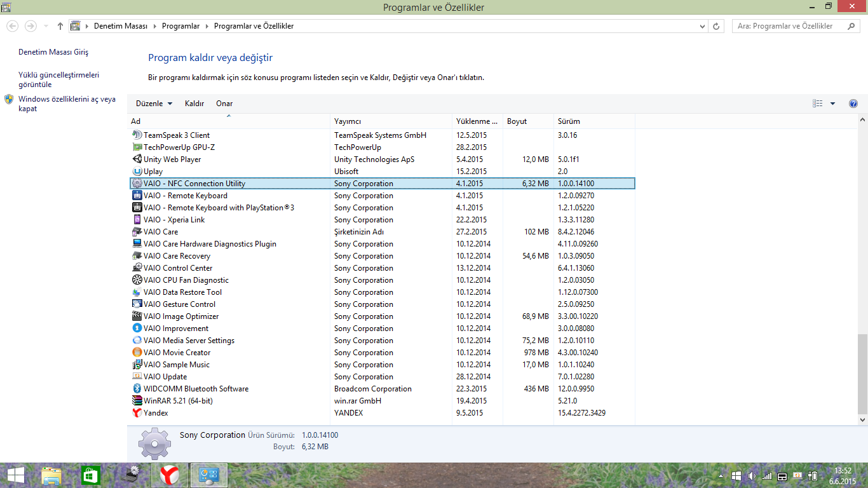Open File Explorer from the taskbar
Image resolution: width=868 pixels, height=488 pixels.
pos(51,475)
